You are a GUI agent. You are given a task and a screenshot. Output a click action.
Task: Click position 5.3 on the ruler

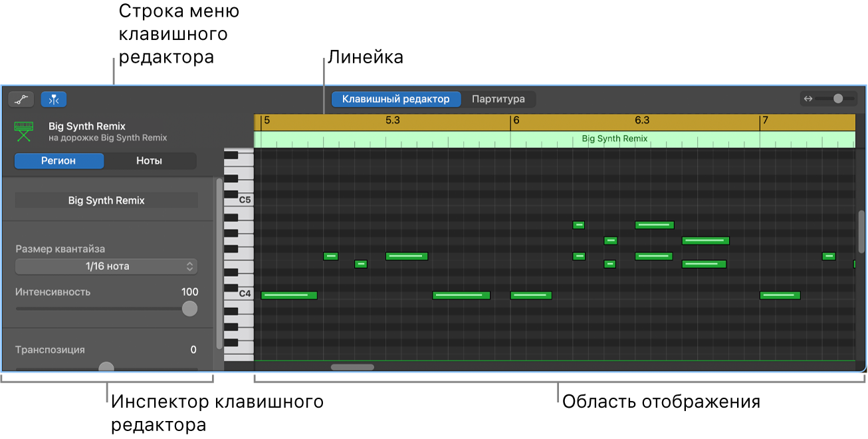[393, 120]
